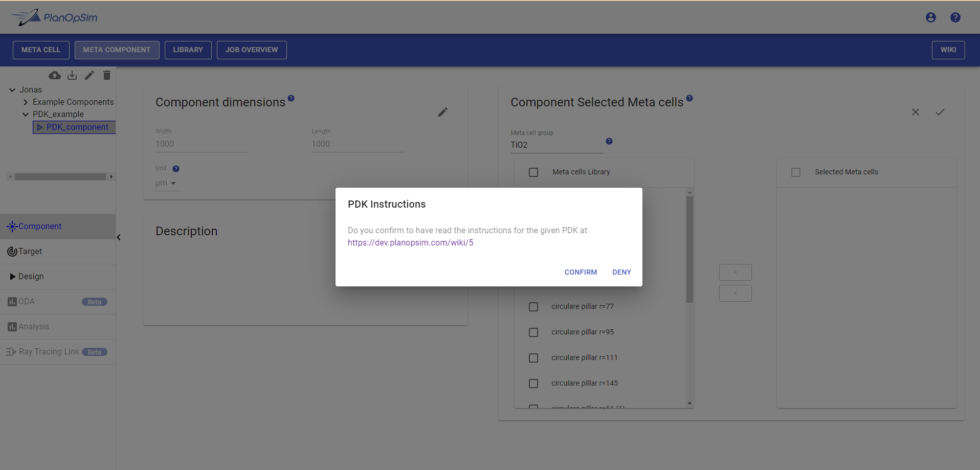Switch to the Library tab
Screen dimensions: 980x470
pos(188,50)
